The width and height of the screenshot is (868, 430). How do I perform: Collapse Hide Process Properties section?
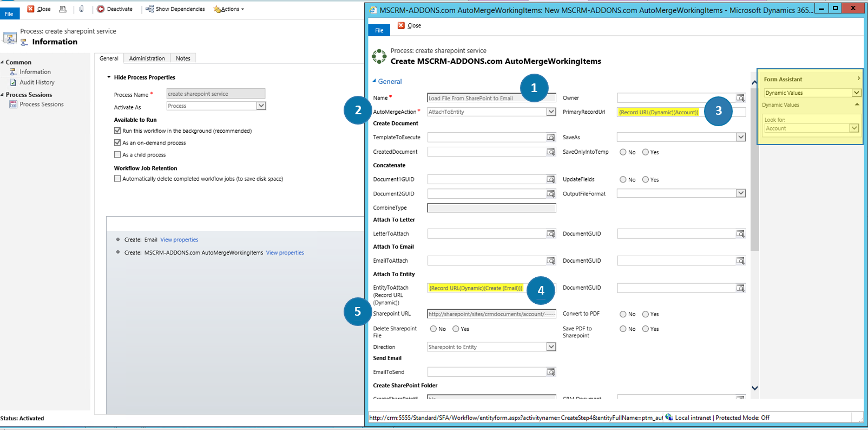[109, 77]
